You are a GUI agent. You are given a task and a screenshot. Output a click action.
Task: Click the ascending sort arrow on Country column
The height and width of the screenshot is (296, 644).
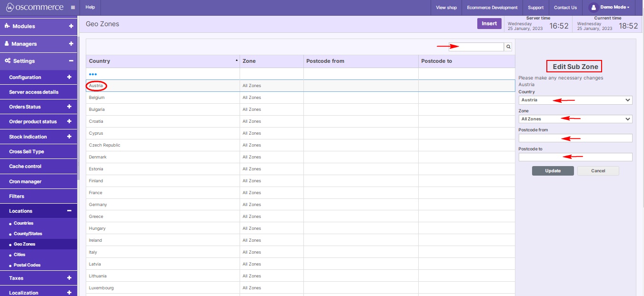point(236,59)
